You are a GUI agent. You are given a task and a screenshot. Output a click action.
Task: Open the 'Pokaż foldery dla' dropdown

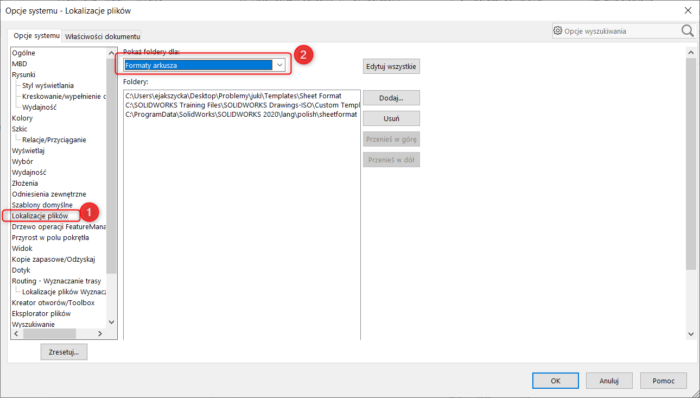pos(279,65)
